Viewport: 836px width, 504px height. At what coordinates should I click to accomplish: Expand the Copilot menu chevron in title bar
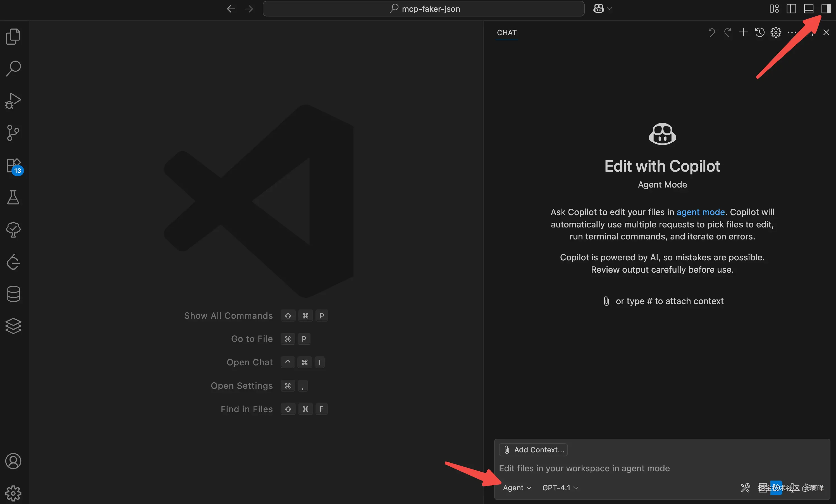point(610,9)
